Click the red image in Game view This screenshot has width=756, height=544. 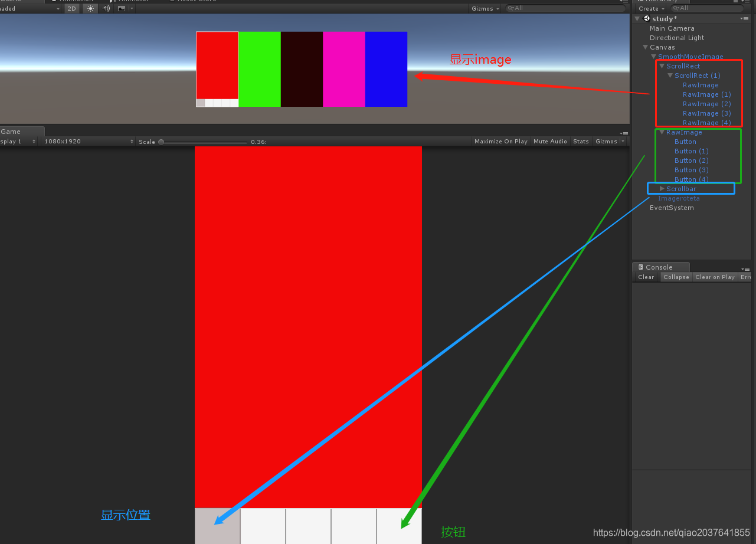[309, 327]
